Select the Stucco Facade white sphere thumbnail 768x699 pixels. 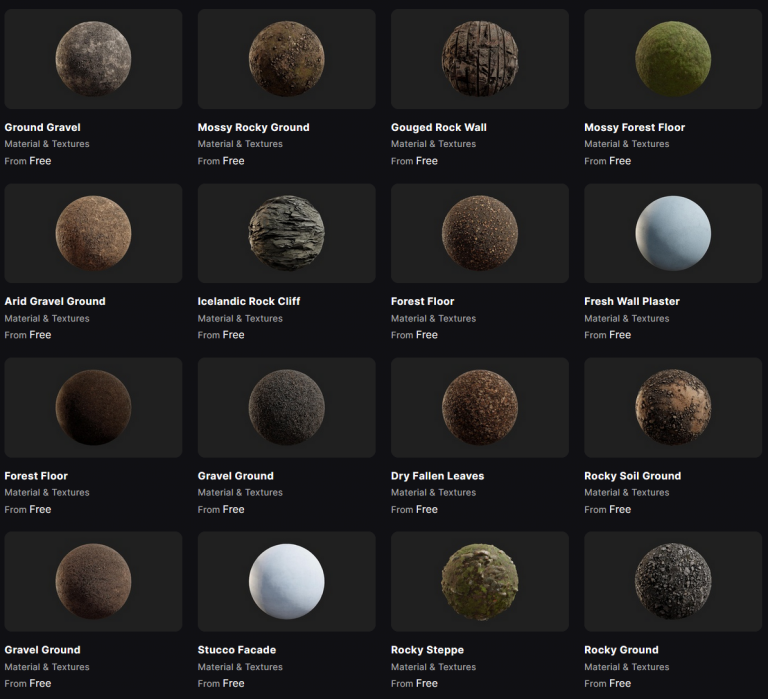click(x=286, y=581)
